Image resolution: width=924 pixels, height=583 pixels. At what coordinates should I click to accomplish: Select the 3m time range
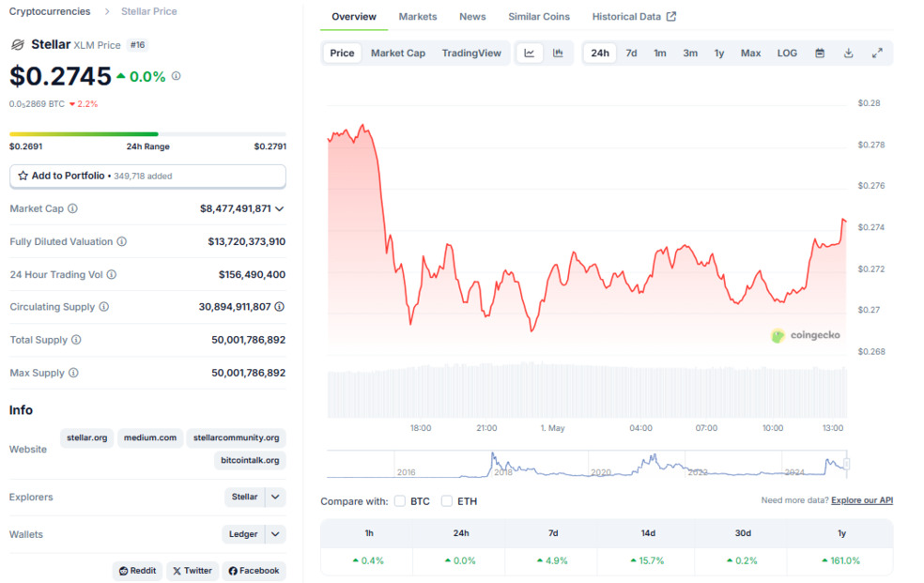point(690,53)
